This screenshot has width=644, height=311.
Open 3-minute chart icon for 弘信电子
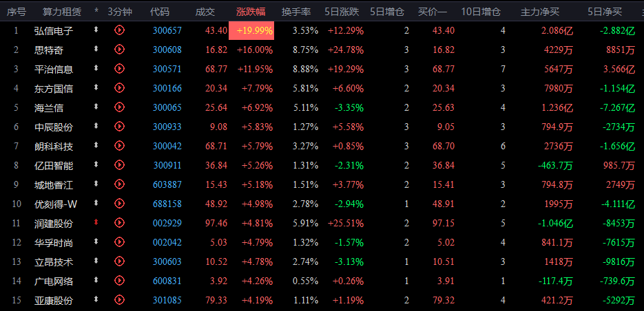point(119,30)
